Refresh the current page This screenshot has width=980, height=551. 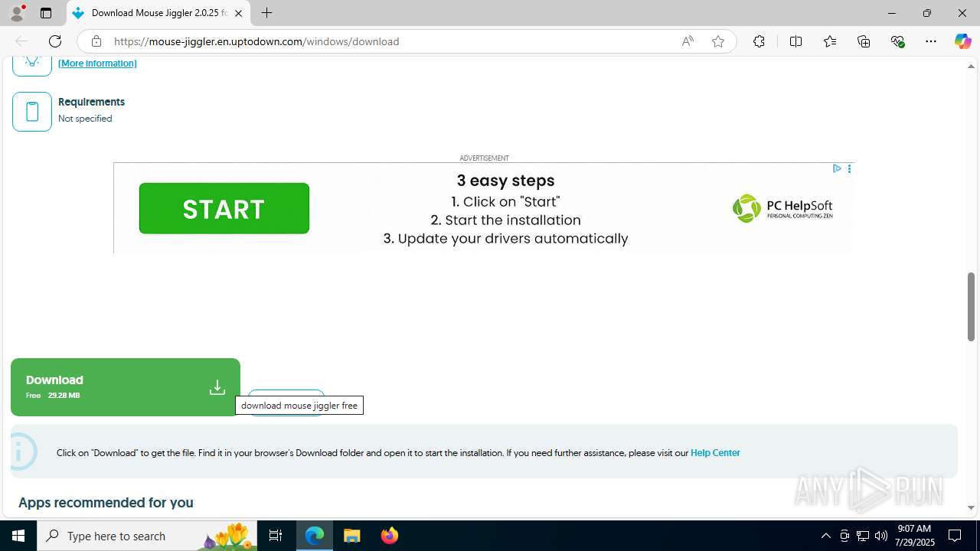coord(55,41)
